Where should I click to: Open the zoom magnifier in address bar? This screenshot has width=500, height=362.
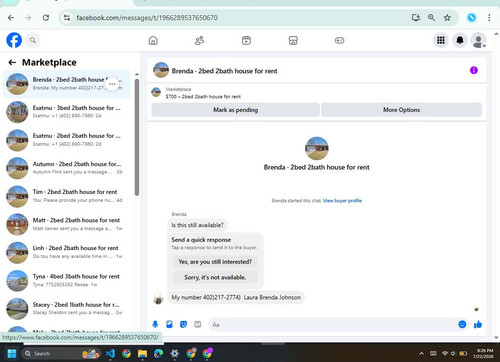tap(431, 18)
